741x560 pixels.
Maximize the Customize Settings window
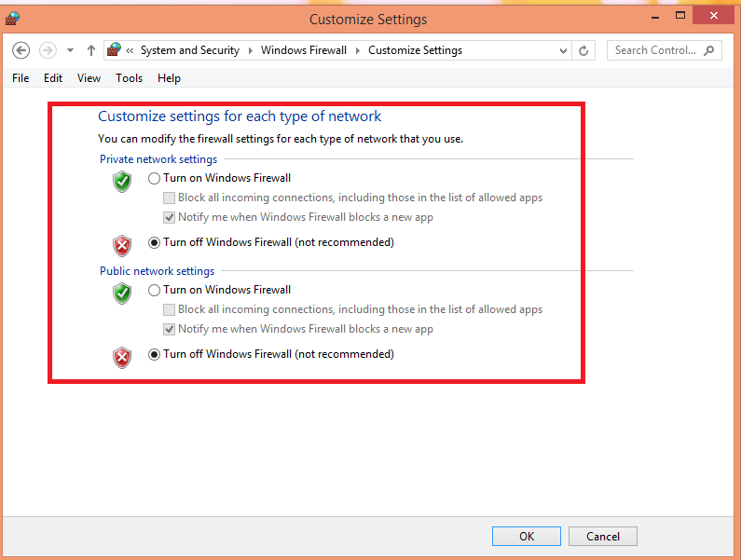pyautogui.click(x=680, y=16)
